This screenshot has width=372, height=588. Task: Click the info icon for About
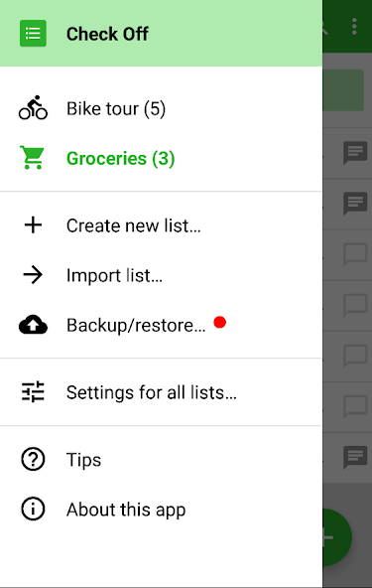tap(33, 509)
